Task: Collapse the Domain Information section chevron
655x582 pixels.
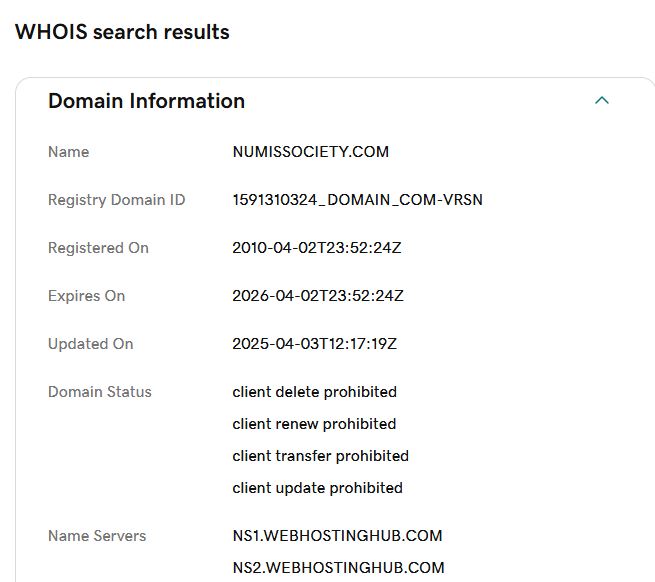Action: pos(601,101)
